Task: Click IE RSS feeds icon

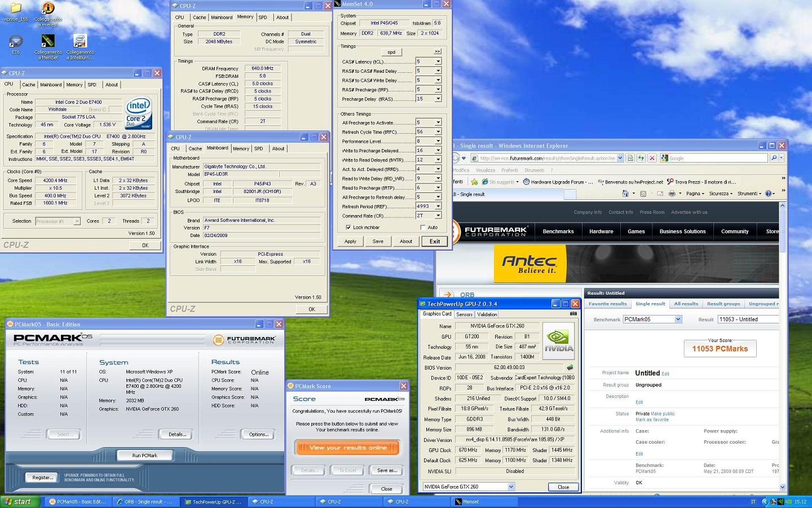Action: [643, 194]
